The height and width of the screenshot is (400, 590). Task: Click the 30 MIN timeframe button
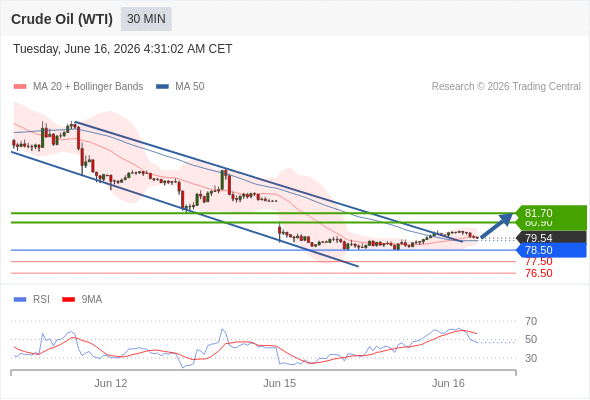[146, 19]
